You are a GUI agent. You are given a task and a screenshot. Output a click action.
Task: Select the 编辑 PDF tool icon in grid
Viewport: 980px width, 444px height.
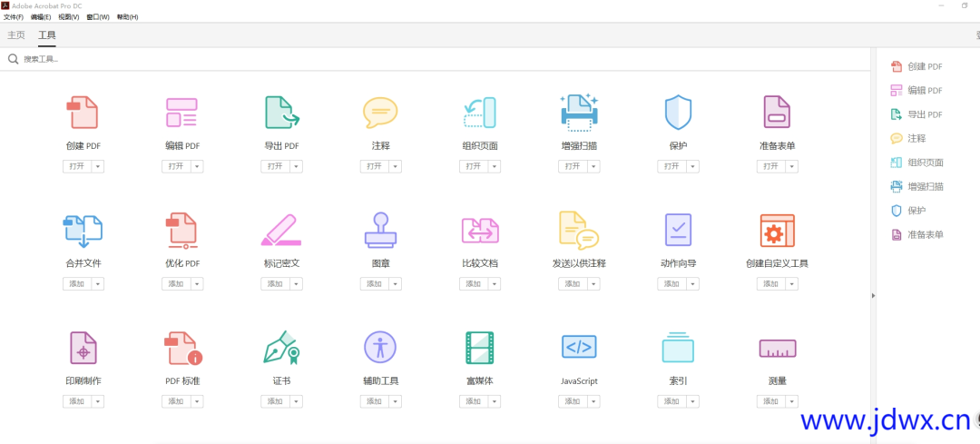181,113
